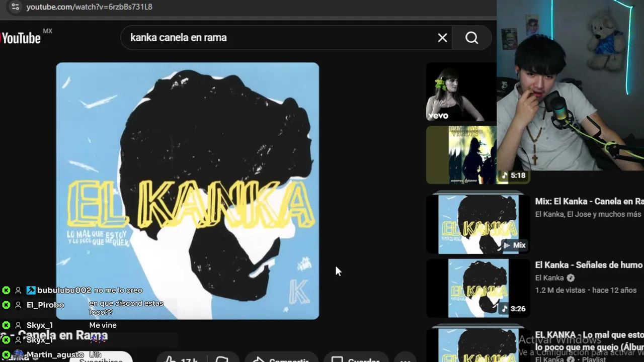The height and width of the screenshot is (362, 644).
Task: Clear the search box with the X
Action: (x=442, y=38)
